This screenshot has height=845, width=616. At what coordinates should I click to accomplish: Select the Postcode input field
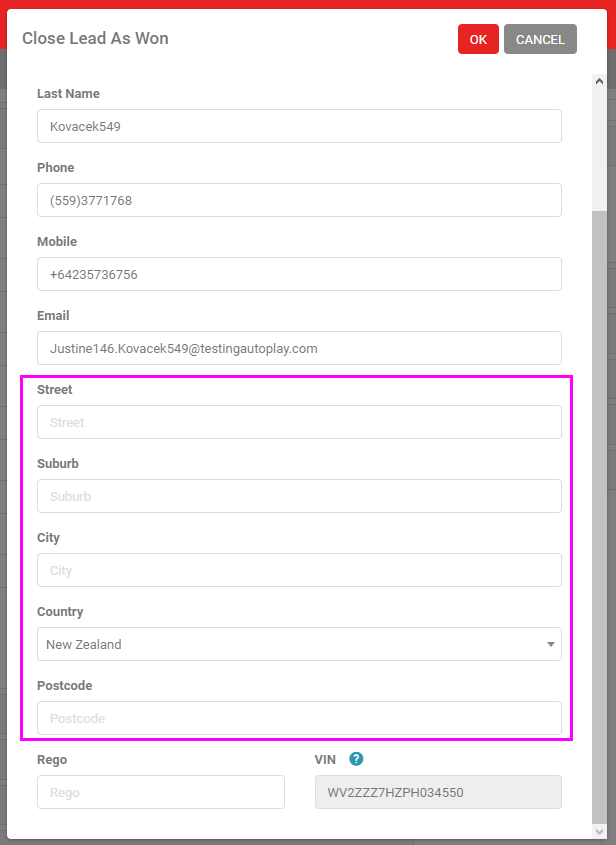(x=299, y=718)
